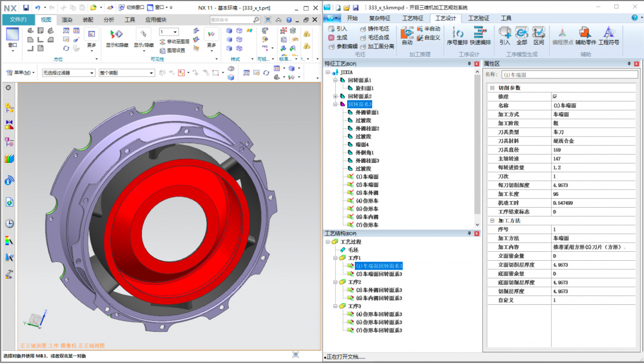
Task: Click the 移动至图层 button
Action: coord(174,42)
